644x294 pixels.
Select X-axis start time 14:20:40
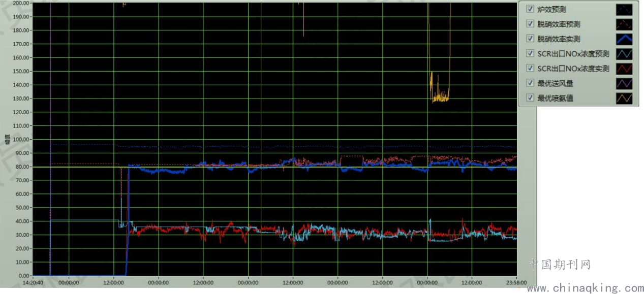pos(32,282)
